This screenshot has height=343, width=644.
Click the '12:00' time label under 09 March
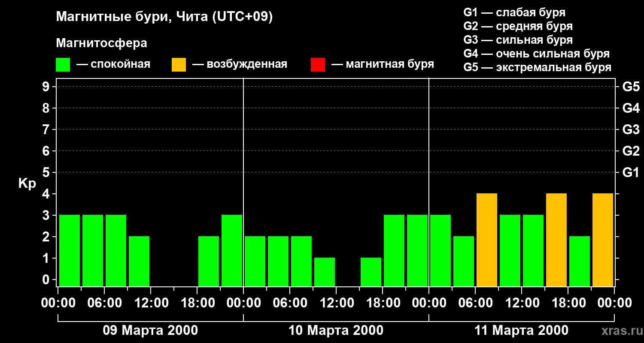(151, 303)
